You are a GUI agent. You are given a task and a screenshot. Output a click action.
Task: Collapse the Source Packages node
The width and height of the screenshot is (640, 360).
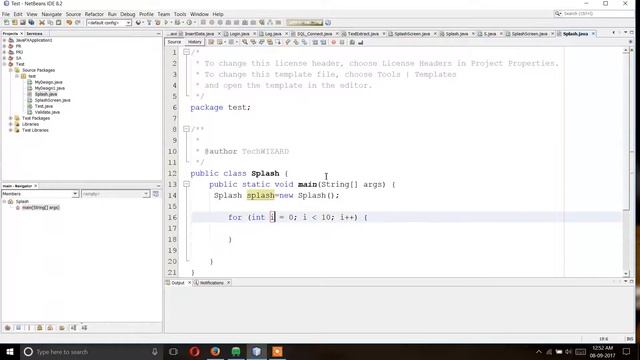click(11, 70)
